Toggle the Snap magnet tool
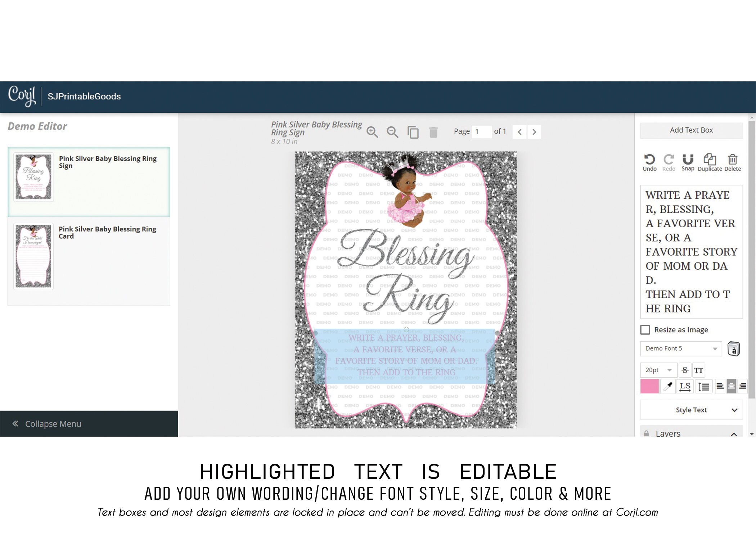 tap(688, 162)
